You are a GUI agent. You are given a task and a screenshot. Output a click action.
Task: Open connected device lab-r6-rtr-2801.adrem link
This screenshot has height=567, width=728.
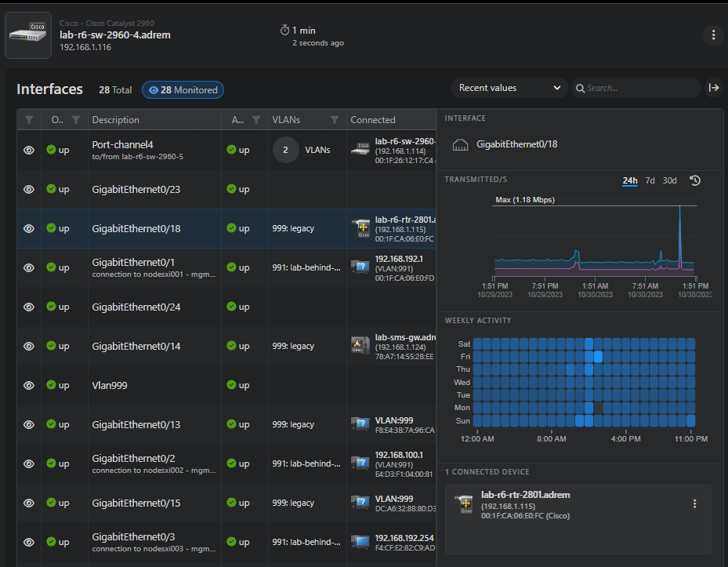[x=525, y=495]
